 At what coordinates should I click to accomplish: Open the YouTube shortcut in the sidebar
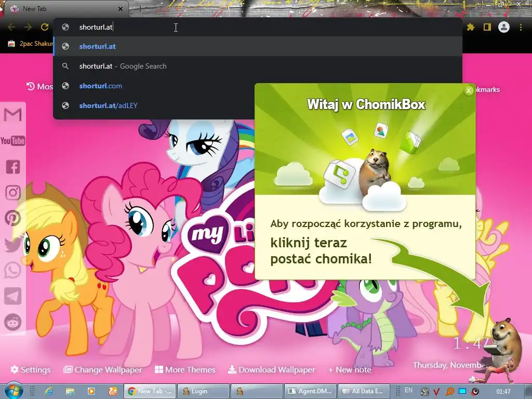(13, 140)
